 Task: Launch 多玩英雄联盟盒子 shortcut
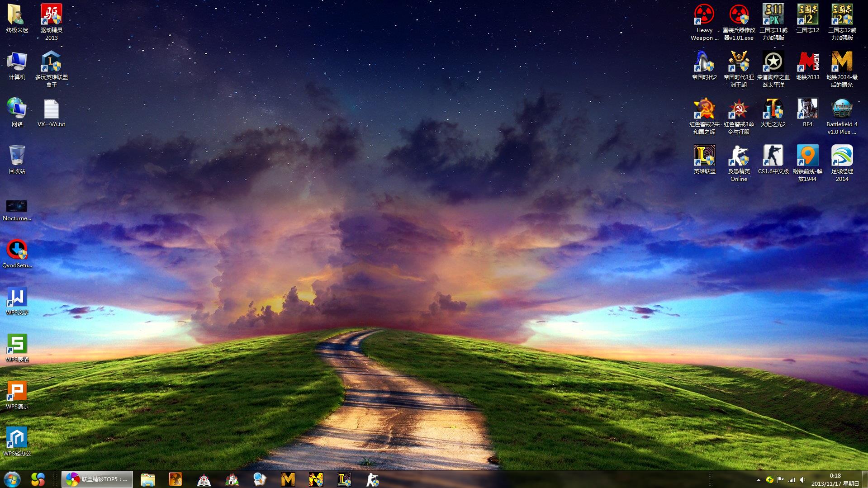(51, 69)
